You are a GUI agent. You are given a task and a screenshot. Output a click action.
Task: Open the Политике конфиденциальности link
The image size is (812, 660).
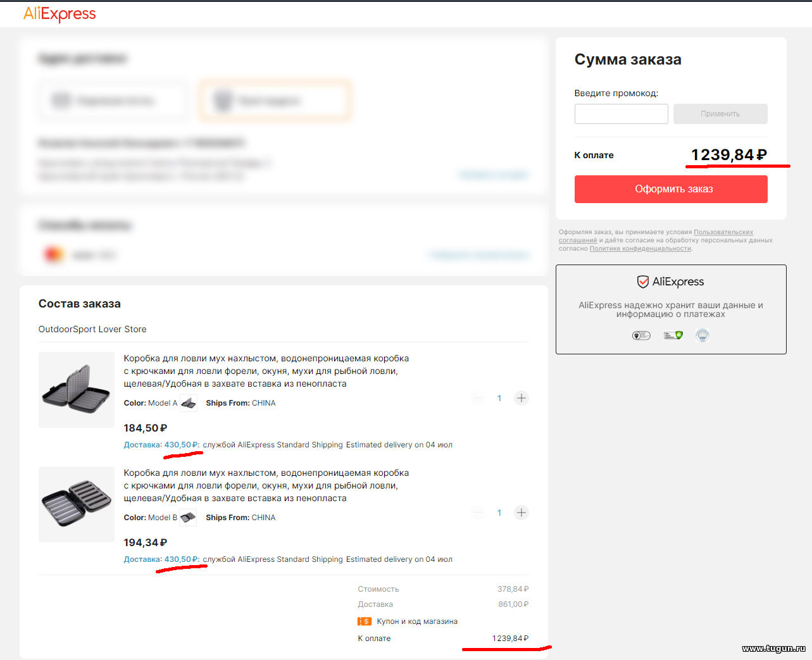(640, 249)
